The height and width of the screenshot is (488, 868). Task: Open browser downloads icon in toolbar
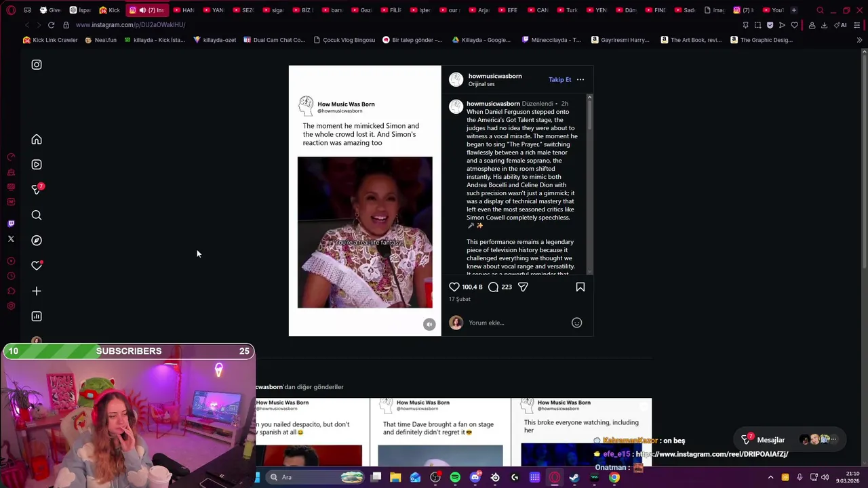[824, 25]
